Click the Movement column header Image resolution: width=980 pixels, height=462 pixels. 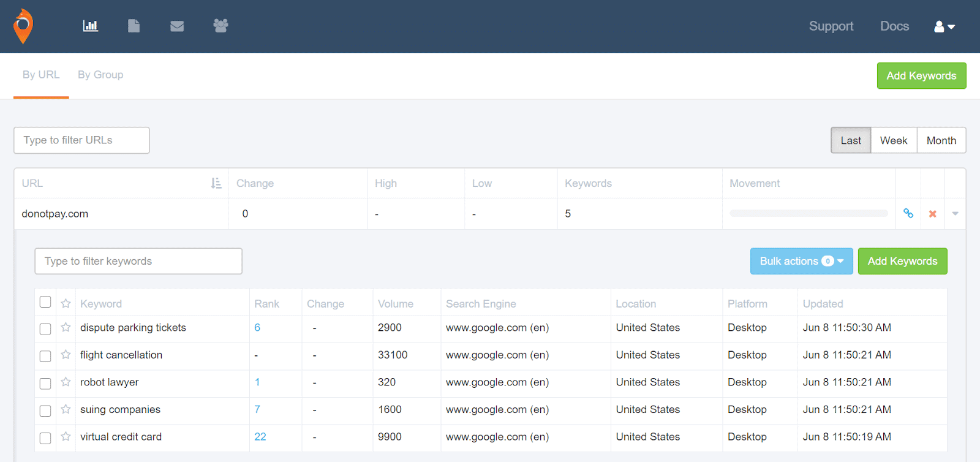[x=755, y=183]
